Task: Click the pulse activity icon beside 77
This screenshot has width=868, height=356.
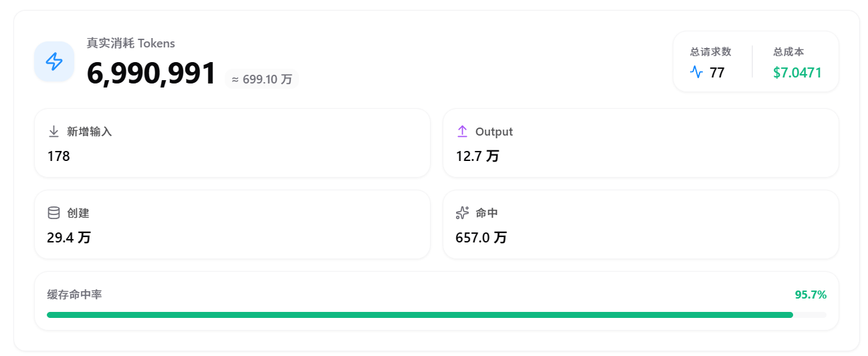Action: pyautogui.click(x=697, y=72)
